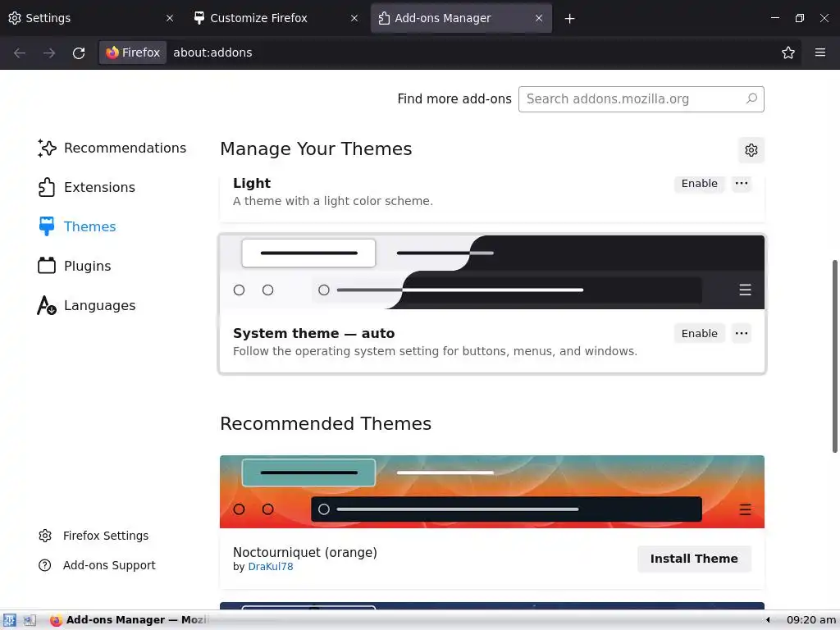840x630 pixels.
Task: Go forward to next page
Action: tap(49, 52)
